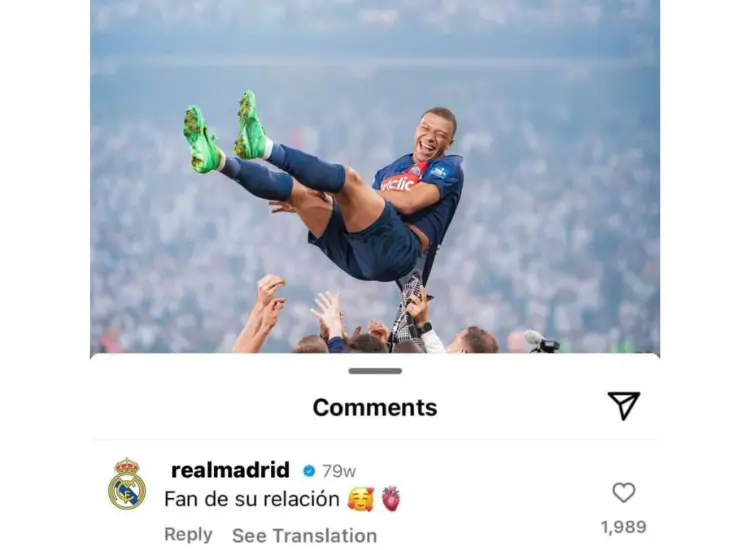Click the 79w comment timestamp

tap(339, 472)
